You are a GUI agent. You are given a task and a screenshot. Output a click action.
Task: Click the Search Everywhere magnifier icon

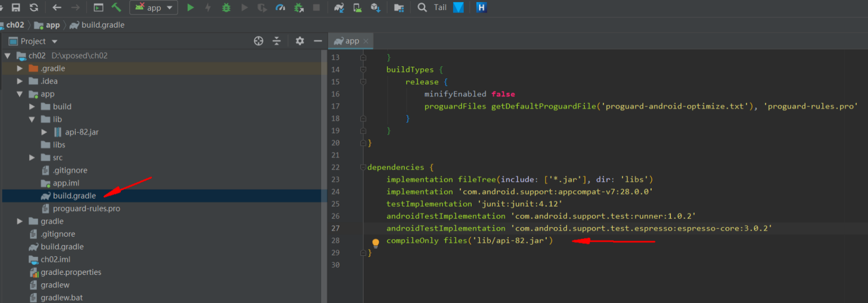pyautogui.click(x=422, y=8)
